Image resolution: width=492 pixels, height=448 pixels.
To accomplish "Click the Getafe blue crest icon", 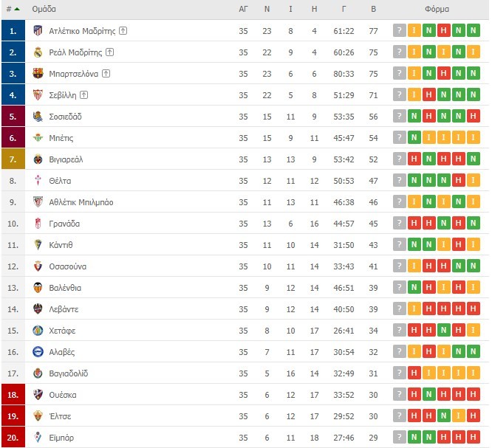I will (38, 331).
